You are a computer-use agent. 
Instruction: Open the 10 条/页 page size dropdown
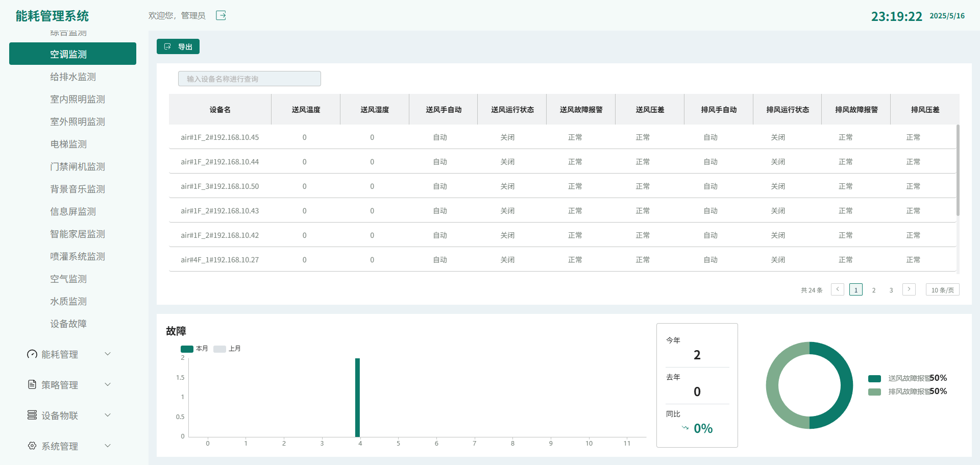942,290
